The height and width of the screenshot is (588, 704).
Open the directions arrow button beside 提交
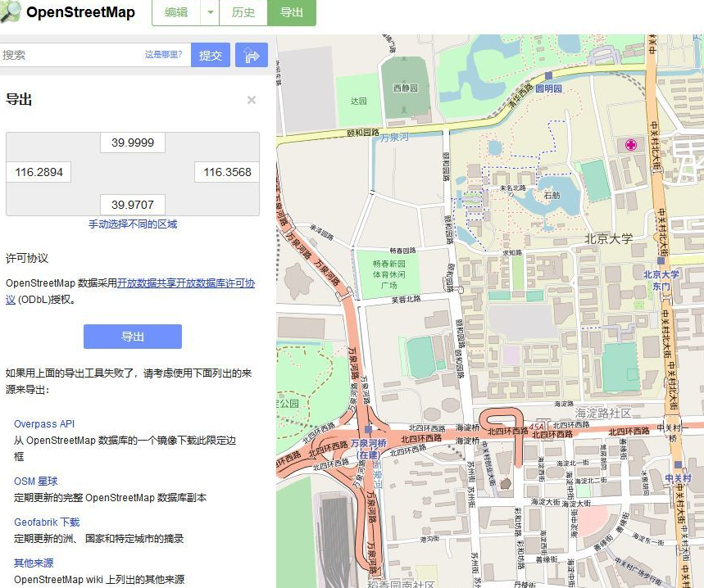[252, 55]
